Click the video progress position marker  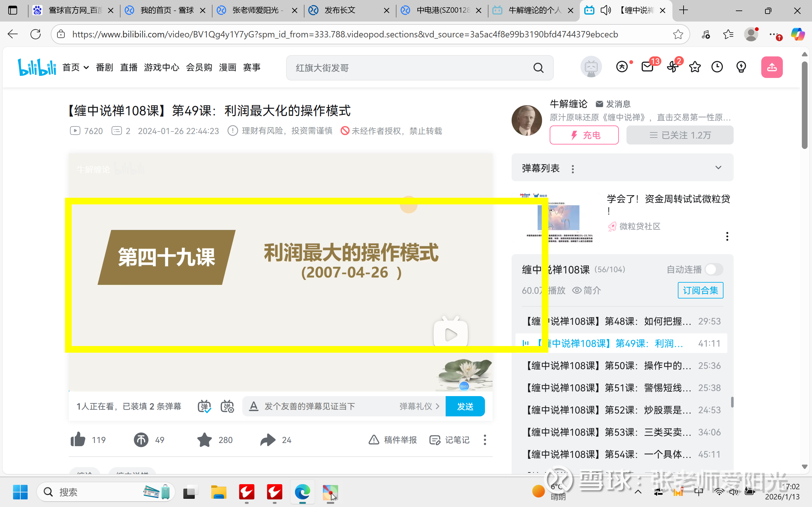point(464,386)
